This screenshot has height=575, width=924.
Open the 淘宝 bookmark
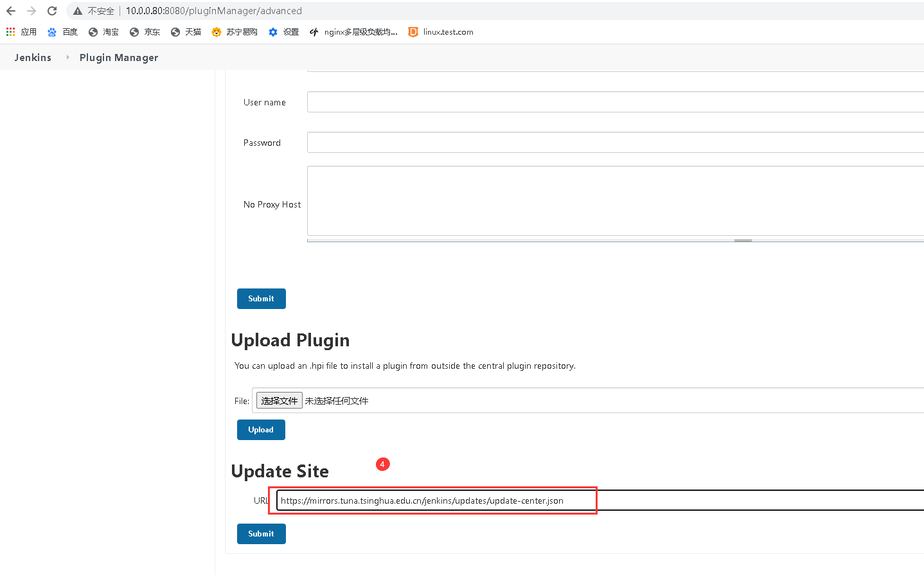pos(103,31)
